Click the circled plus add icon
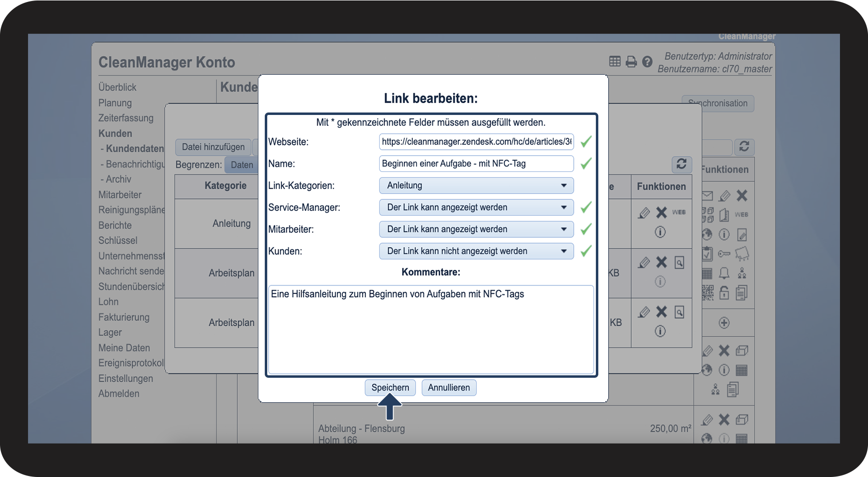 tap(724, 323)
